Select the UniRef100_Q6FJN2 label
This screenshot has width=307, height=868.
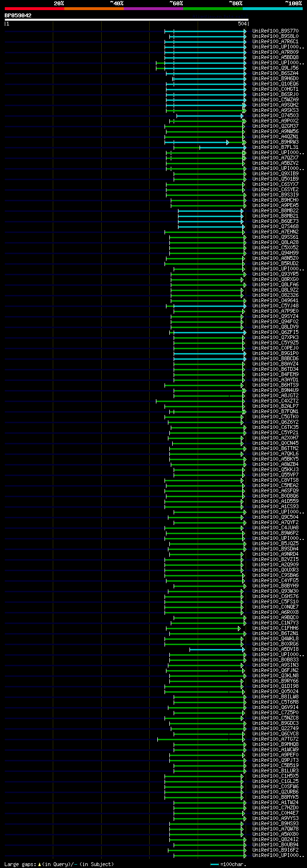click(x=276, y=670)
